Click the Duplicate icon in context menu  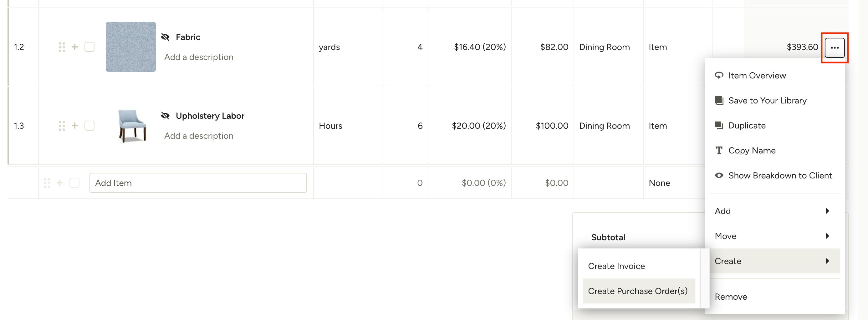pos(719,126)
